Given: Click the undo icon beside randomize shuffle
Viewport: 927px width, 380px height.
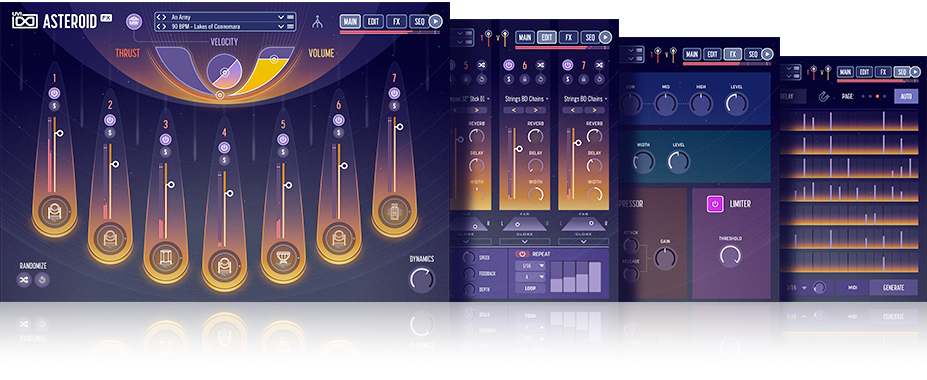Looking at the screenshot, I should [x=41, y=280].
